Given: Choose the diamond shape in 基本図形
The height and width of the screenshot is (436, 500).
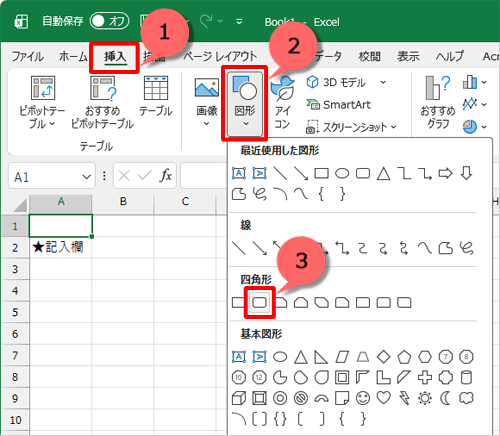Looking at the screenshot, I should point(383,357).
